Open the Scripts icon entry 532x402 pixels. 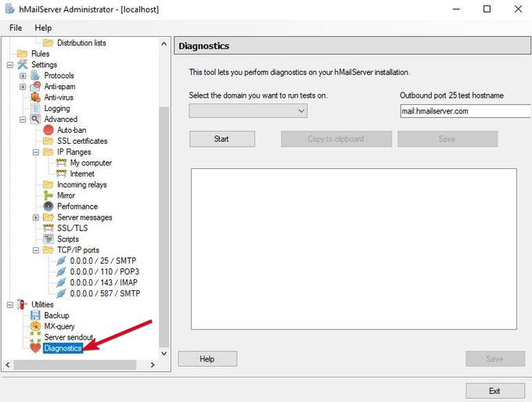coord(49,239)
